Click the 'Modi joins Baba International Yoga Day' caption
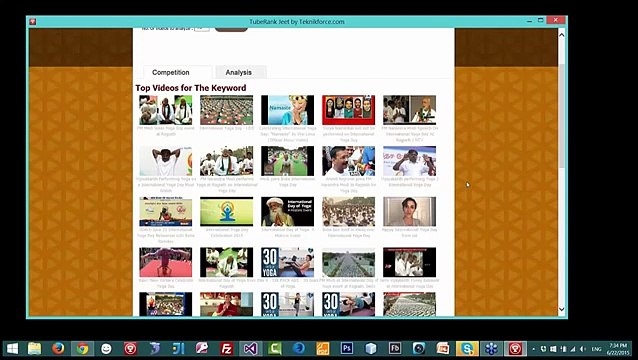 tap(288, 181)
